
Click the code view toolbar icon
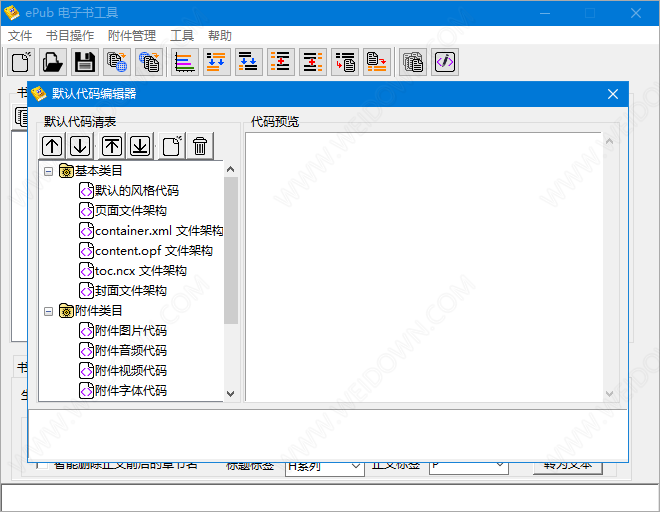coord(445,62)
